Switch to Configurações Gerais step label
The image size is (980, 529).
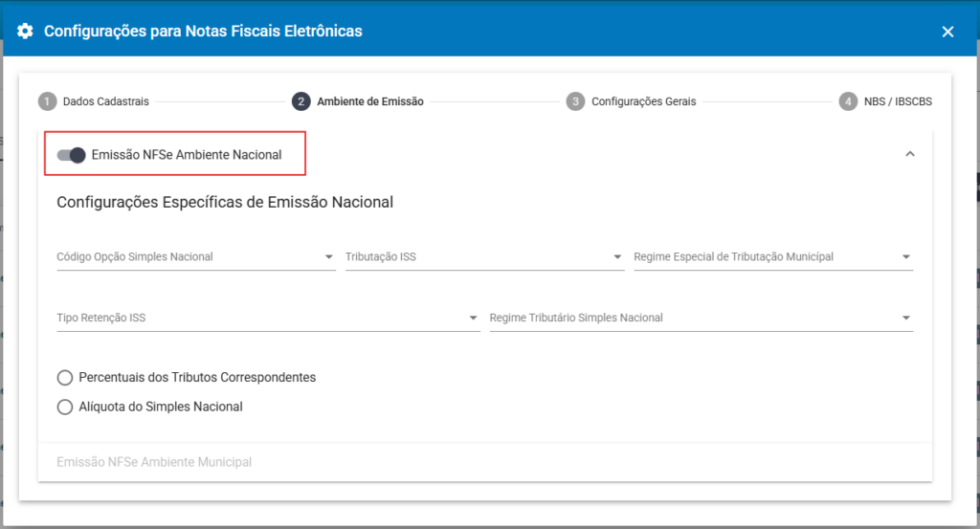[x=644, y=101]
